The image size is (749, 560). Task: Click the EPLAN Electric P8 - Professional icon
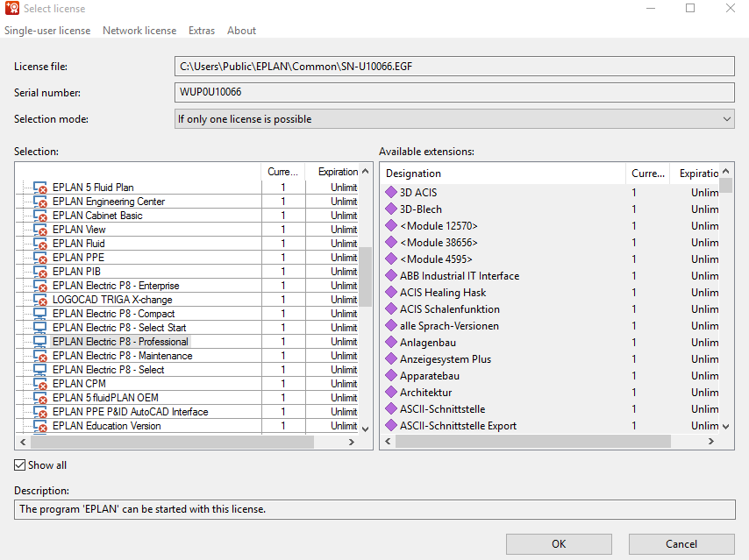pyautogui.click(x=40, y=342)
